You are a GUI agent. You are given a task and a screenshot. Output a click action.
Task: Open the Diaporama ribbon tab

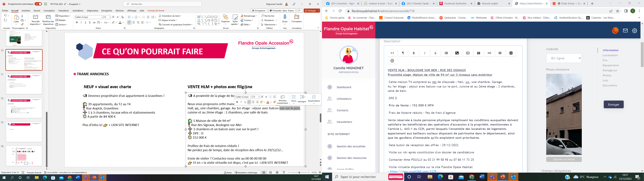[x=93, y=11]
